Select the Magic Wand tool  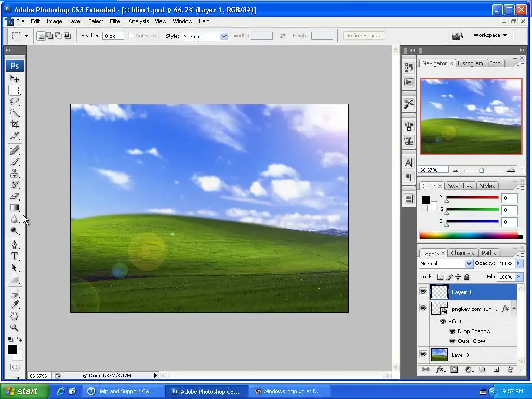point(14,113)
